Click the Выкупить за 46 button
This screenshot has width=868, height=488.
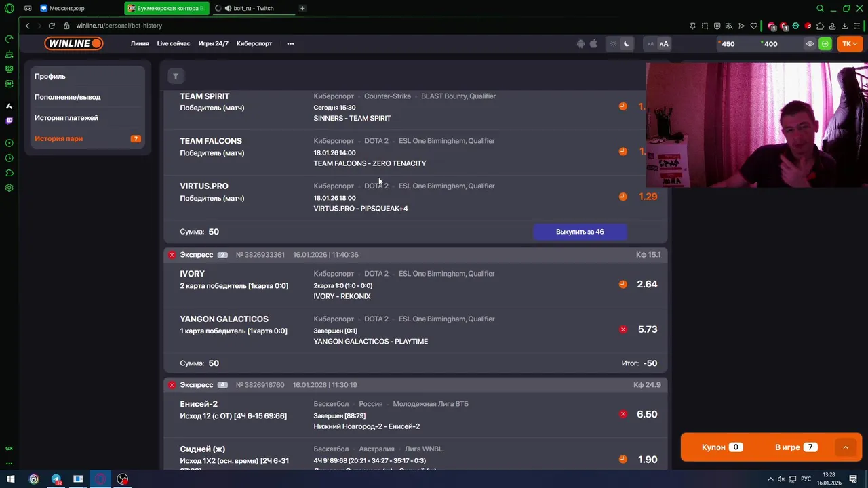coord(580,232)
